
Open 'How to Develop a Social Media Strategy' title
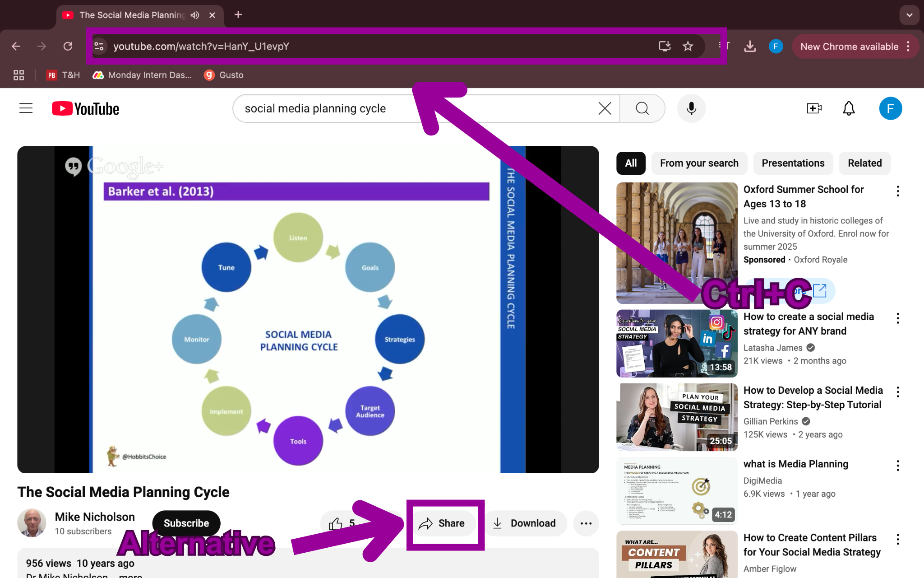pyautogui.click(x=813, y=397)
